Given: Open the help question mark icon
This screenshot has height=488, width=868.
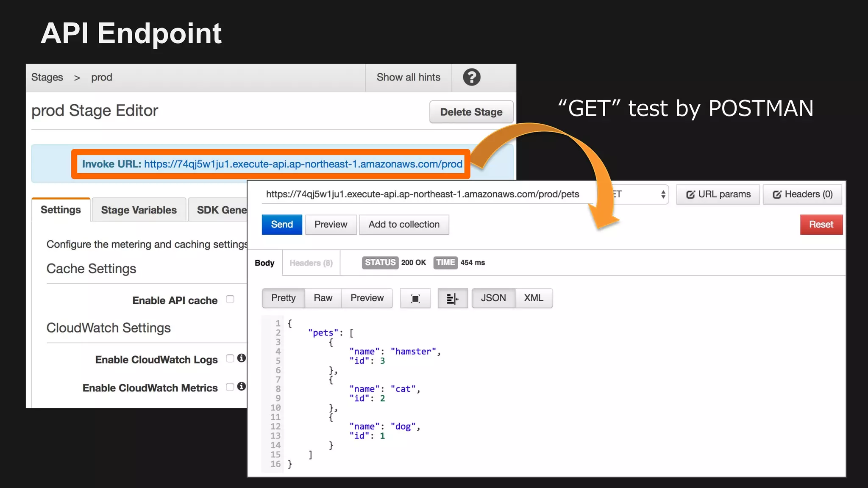Looking at the screenshot, I should click(x=471, y=77).
